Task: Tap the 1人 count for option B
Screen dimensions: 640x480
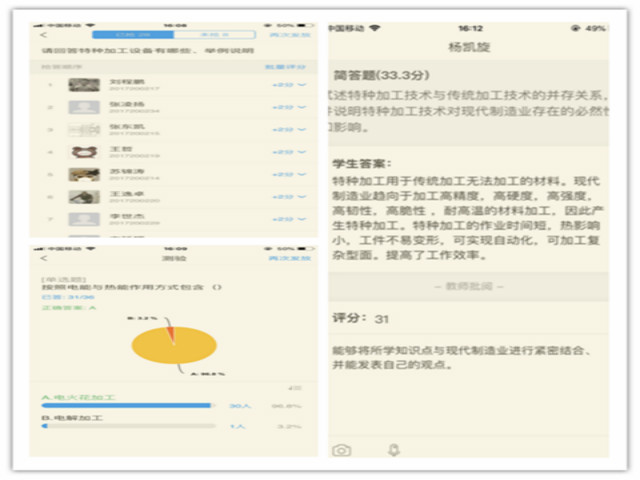Action: (x=237, y=426)
